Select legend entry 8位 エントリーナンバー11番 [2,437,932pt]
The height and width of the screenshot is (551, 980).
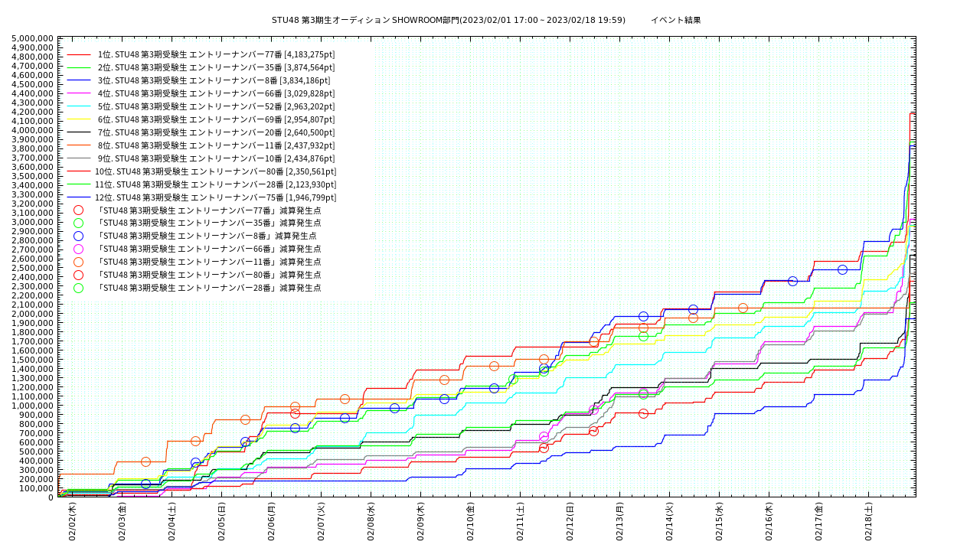(x=216, y=145)
